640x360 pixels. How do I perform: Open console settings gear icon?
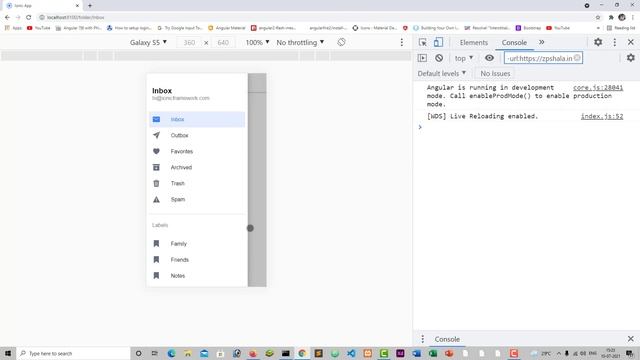pos(631,58)
